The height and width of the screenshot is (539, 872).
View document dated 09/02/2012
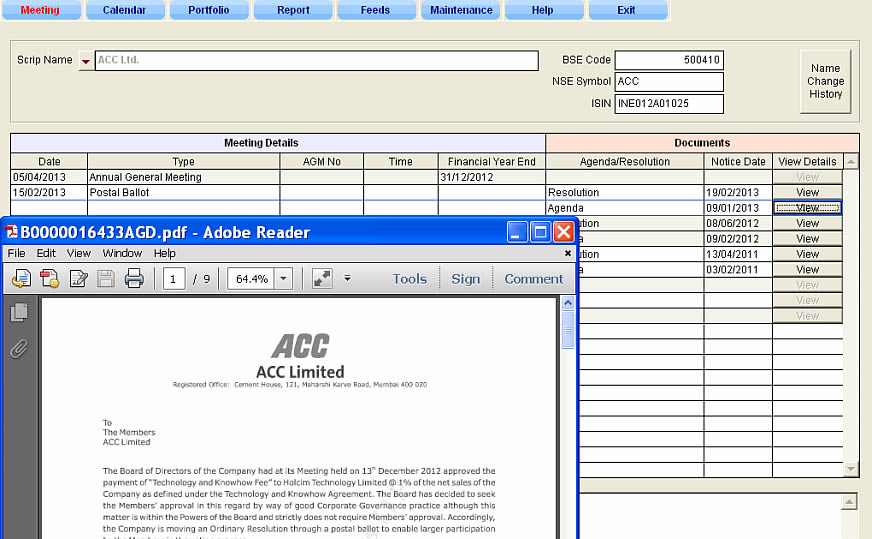[807, 239]
